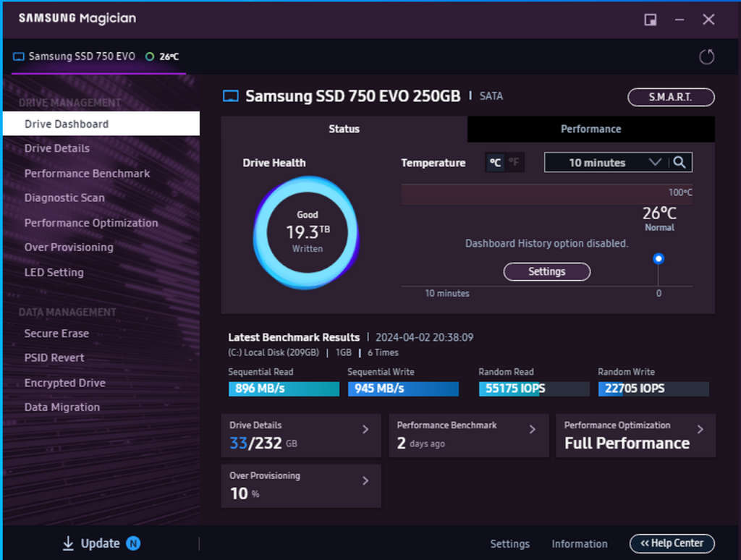741x560 pixels.
Task: Click the Update download arrow icon
Action: coord(68,543)
